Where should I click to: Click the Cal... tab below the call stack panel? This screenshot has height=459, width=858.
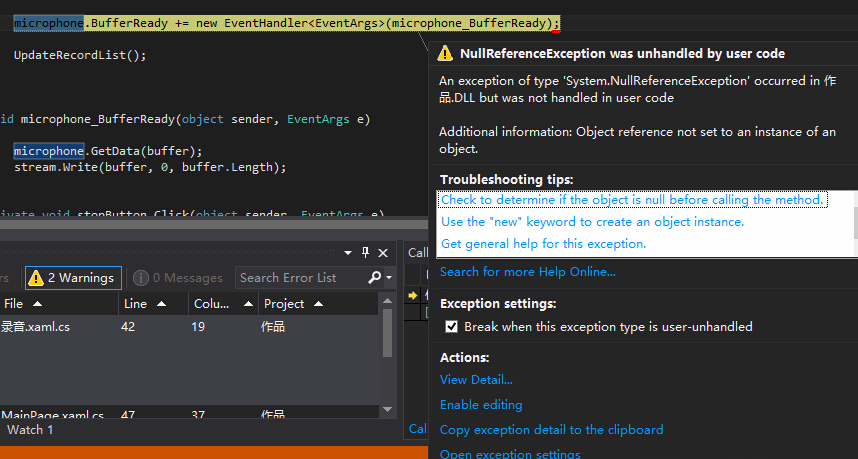point(418,429)
